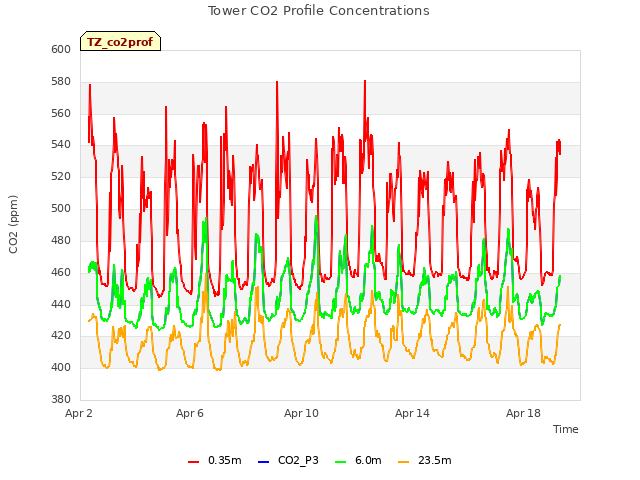Screen dimensions: 640x480
Task: Click the 460 y-axis tick label
Action: click(x=61, y=272)
